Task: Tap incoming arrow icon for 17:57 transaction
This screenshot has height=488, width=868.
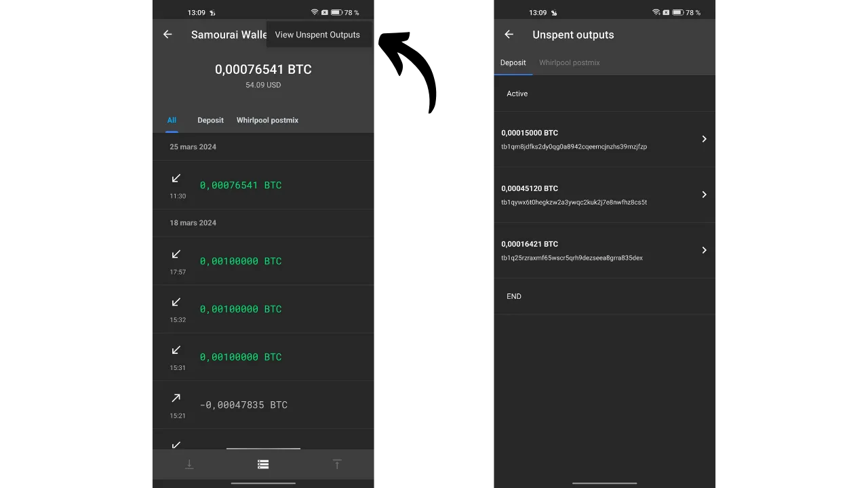Action: point(176,254)
